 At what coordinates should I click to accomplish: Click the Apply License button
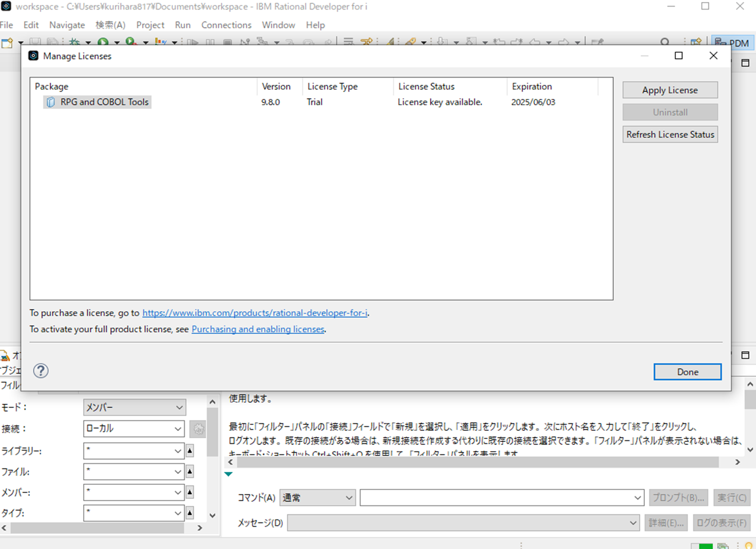[670, 90]
